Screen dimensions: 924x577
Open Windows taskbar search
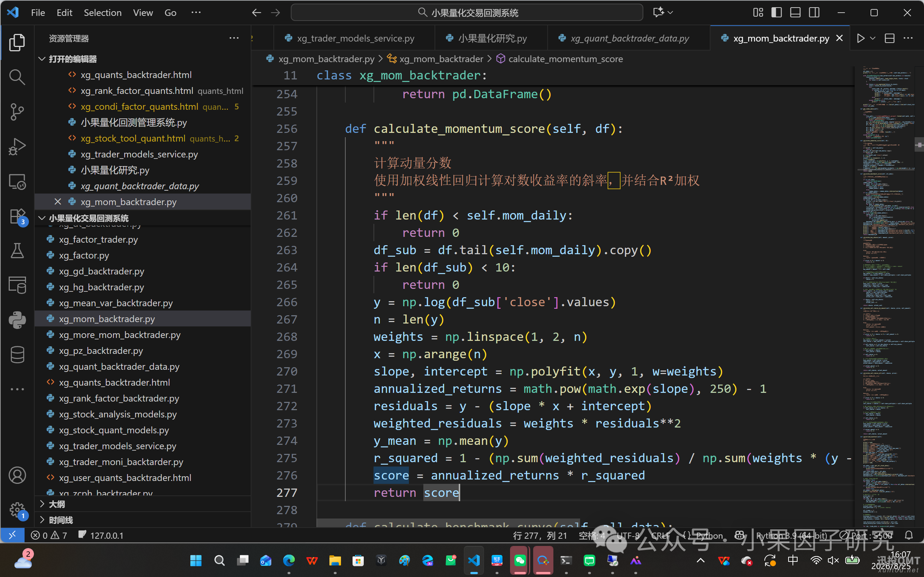coord(219,560)
